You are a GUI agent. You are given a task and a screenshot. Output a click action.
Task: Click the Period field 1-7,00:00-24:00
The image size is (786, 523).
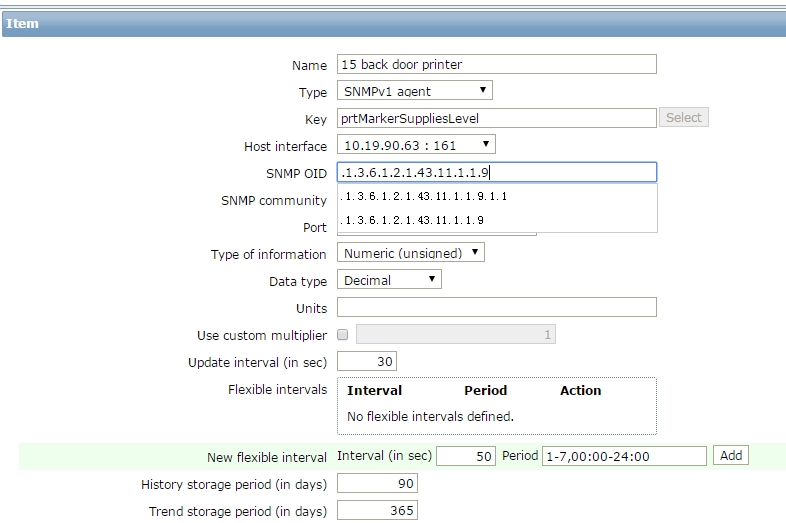tap(624, 456)
